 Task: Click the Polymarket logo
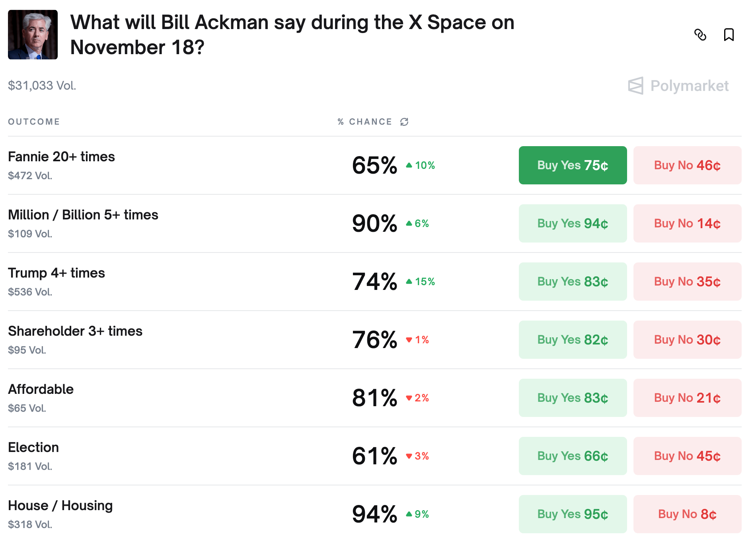point(678,86)
